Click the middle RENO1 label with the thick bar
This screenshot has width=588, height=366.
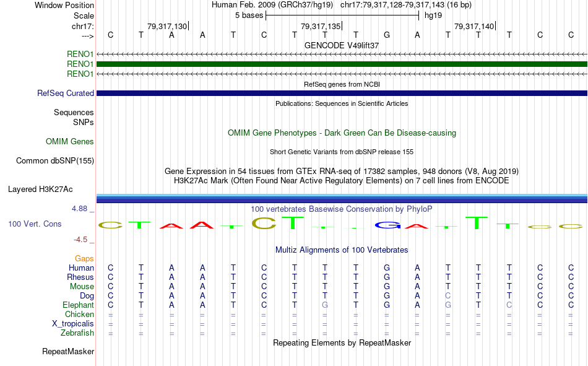80,64
